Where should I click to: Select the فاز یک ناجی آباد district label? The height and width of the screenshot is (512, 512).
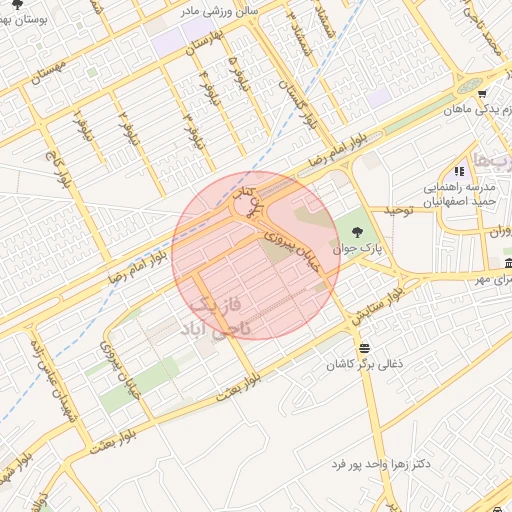[x=216, y=317]
